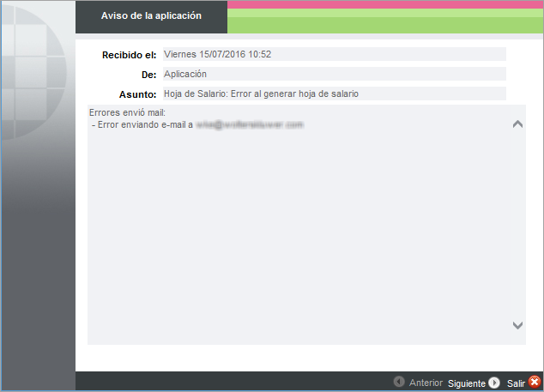Viewport: 544px width, 392px height.
Task: Go to the next message via Siguiente
Action: [466, 383]
